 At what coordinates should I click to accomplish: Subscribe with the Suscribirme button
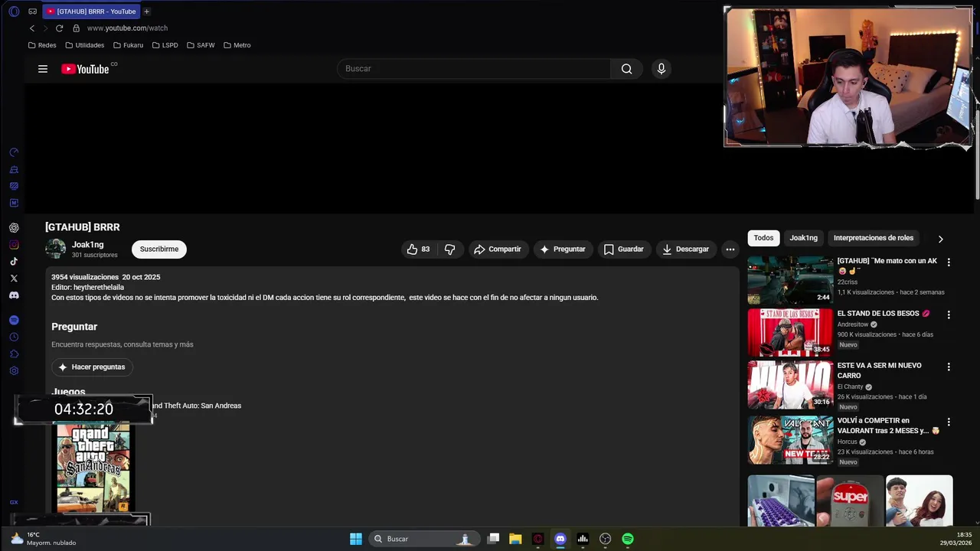pyautogui.click(x=159, y=249)
